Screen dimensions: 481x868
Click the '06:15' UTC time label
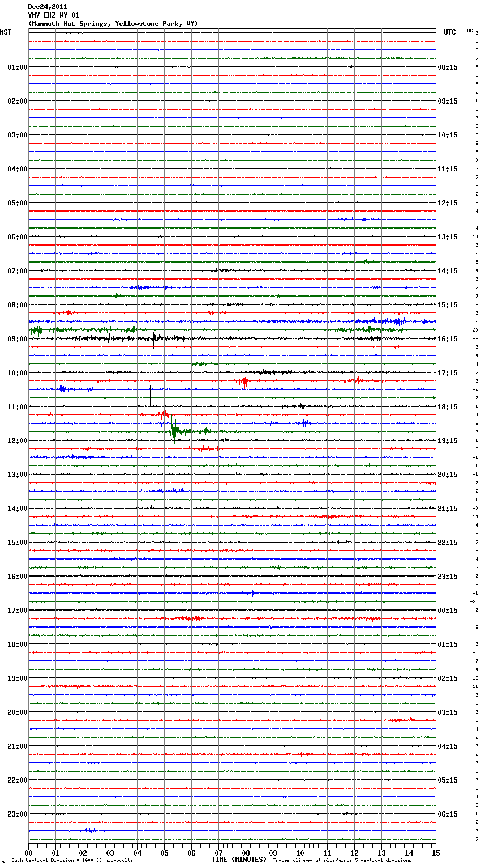coord(448,814)
